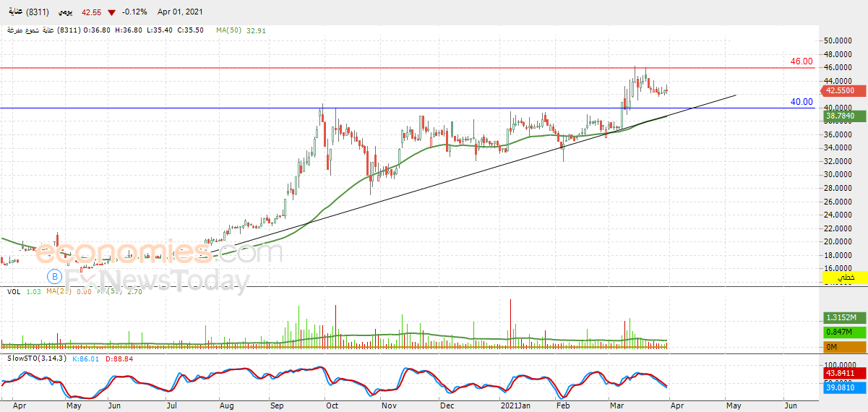Select the 40.00 support line label
This screenshot has height=412, width=868.
coord(802,102)
